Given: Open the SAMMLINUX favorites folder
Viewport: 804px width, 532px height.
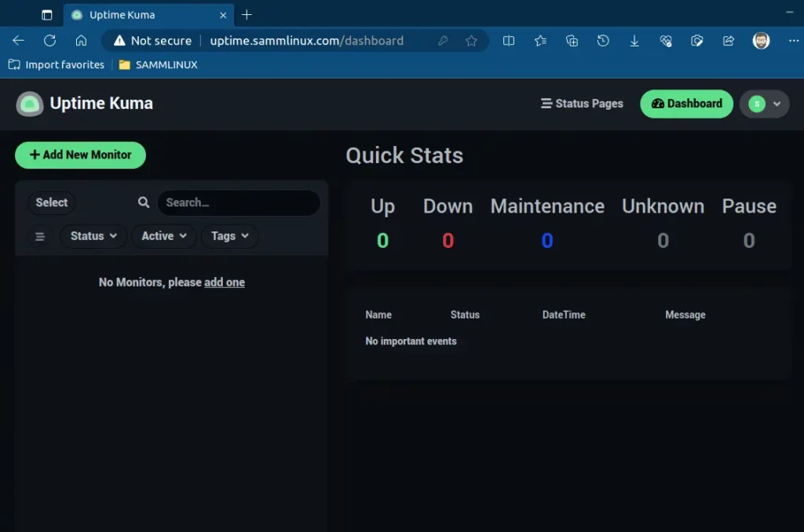Looking at the screenshot, I should coord(158,64).
